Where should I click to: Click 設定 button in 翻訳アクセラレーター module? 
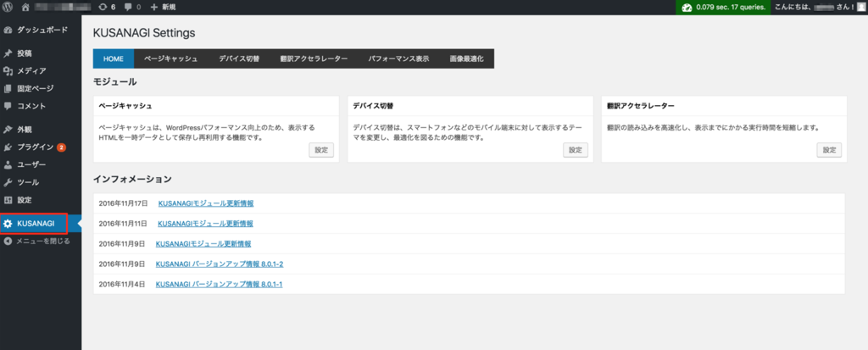(829, 150)
